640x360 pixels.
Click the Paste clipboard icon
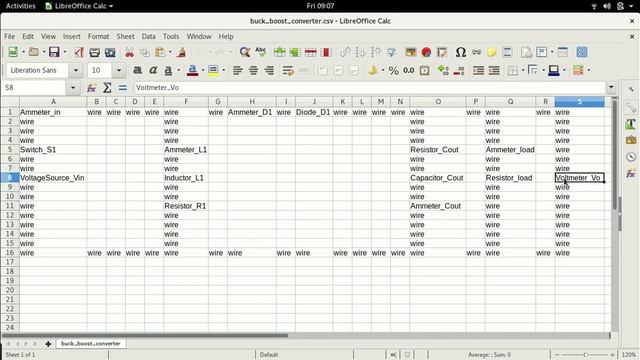pyautogui.click(x=160, y=52)
